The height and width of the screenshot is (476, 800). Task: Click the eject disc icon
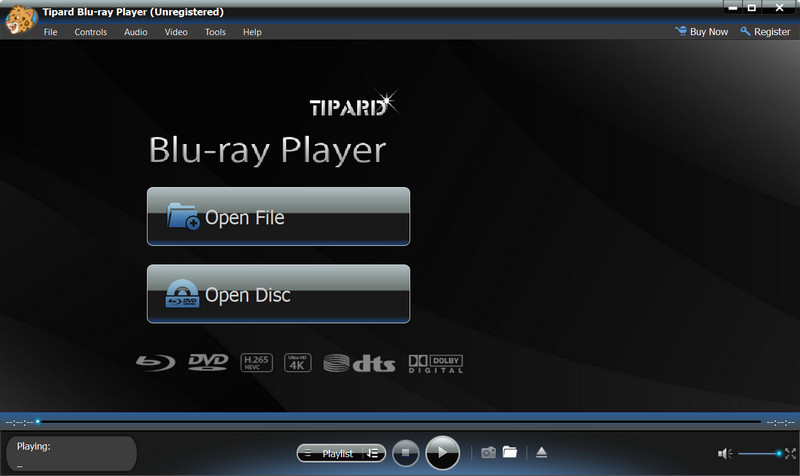pyautogui.click(x=541, y=453)
